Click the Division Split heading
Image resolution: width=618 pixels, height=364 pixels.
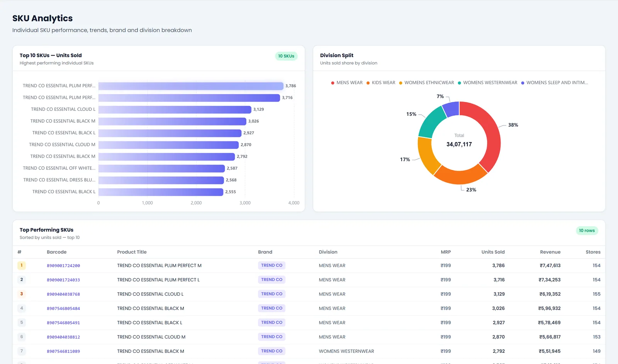[337, 56]
